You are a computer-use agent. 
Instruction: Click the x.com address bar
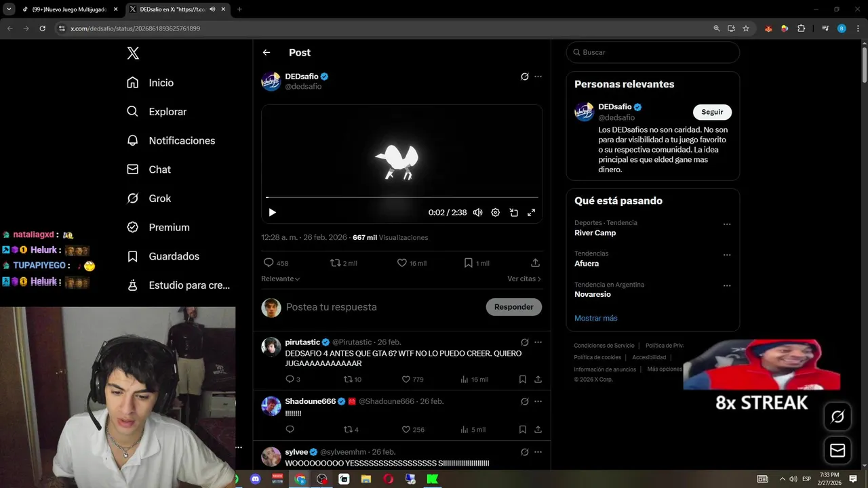[387, 28]
